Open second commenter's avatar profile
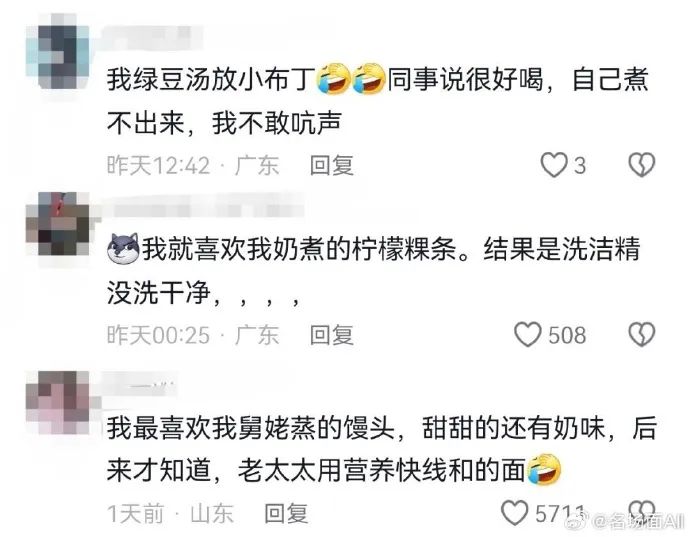This screenshot has height=537, width=690. tap(59, 224)
